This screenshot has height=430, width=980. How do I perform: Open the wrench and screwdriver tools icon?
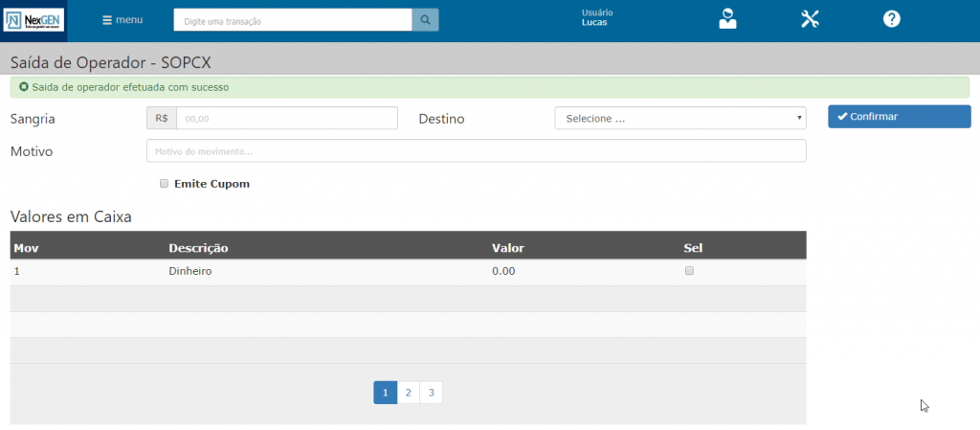coord(810,19)
